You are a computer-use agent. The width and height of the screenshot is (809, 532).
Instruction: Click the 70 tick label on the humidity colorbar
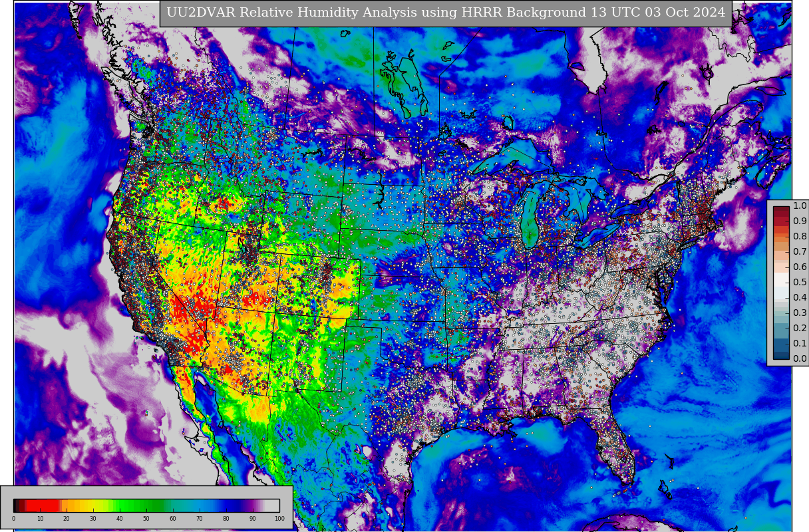pyautogui.click(x=200, y=519)
